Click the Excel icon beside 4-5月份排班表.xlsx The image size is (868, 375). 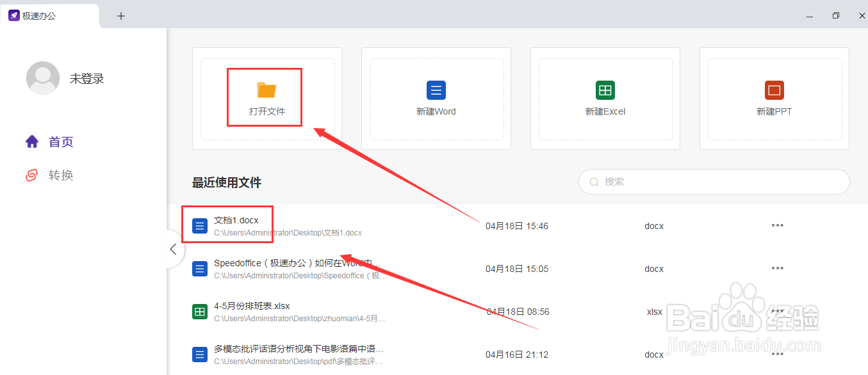[199, 311]
